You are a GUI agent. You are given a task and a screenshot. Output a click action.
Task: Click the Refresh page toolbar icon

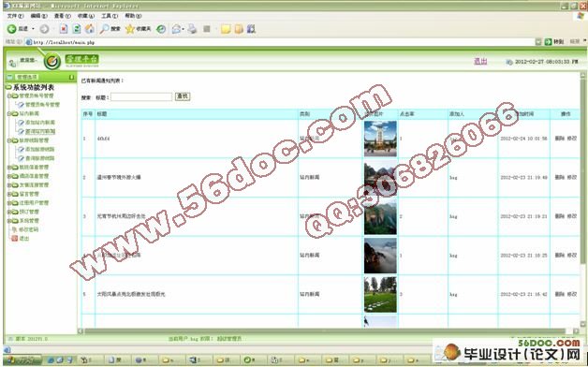point(77,29)
